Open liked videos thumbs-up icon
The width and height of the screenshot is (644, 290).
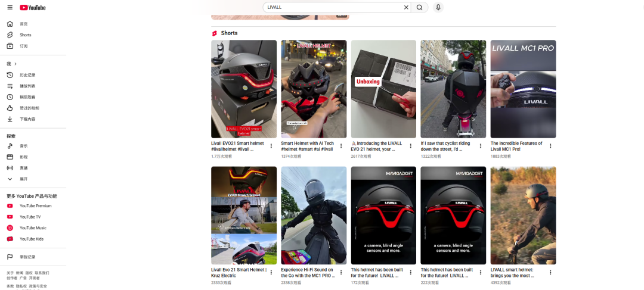[10, 108]
